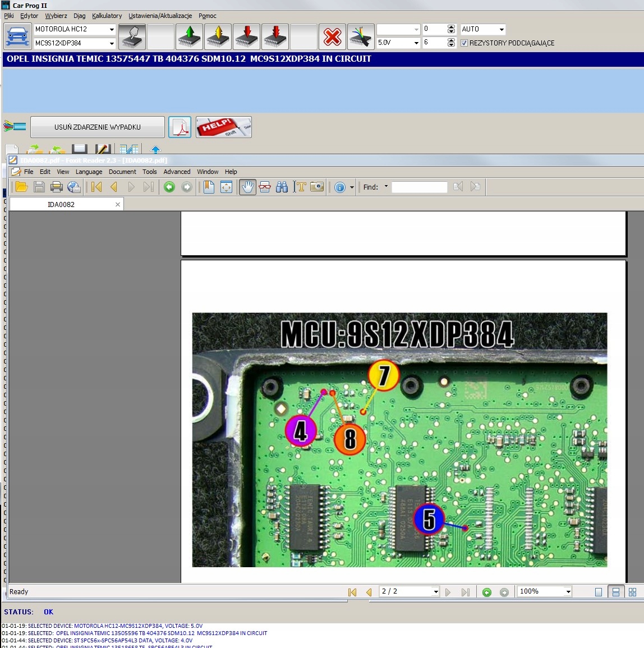Open the Diag menu
644x648 pixels.
79,16
